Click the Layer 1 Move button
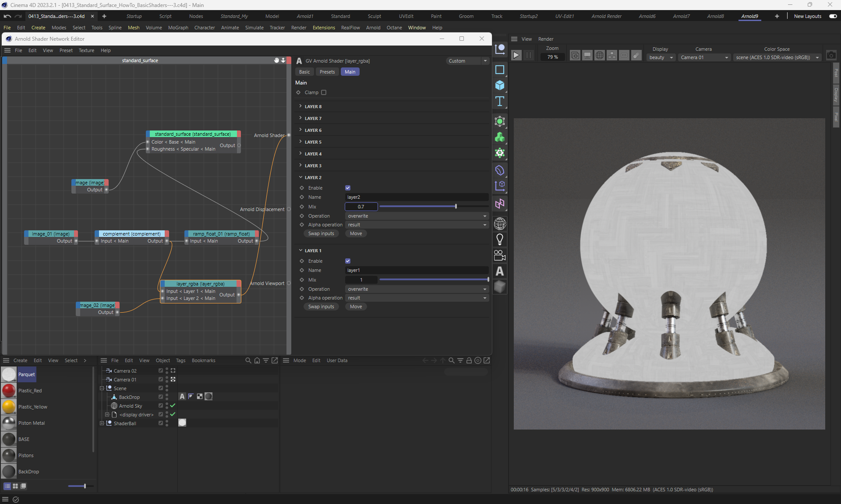 point(356,307)
